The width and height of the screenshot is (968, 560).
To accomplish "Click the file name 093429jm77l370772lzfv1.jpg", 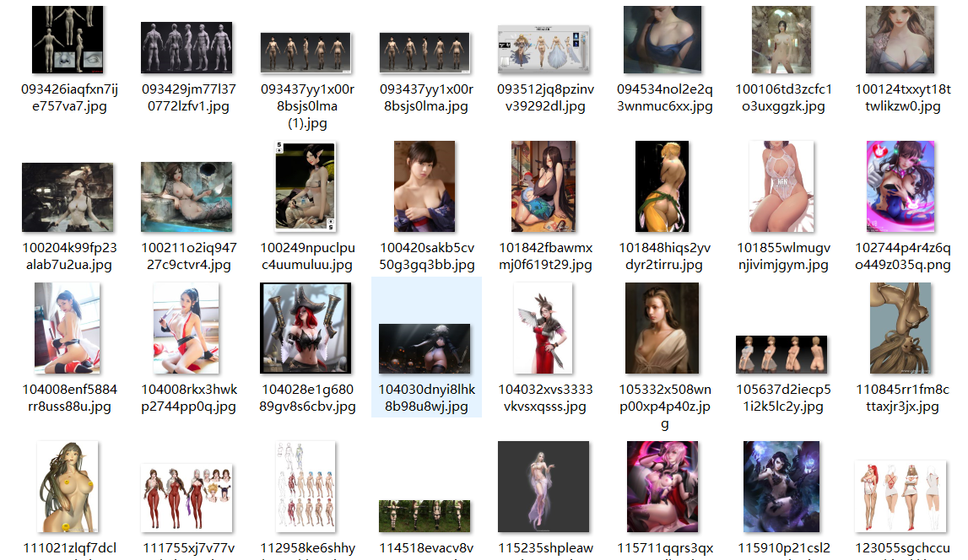I will point(189,98).
